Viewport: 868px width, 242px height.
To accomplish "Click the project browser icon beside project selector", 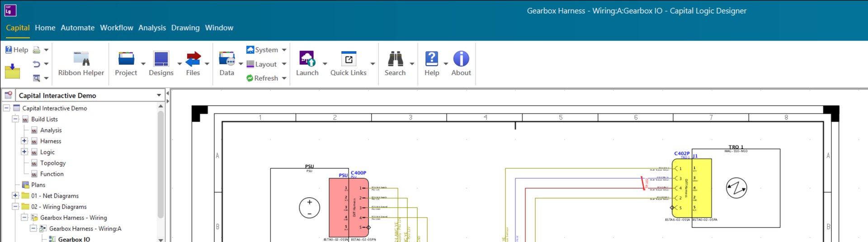I will 8,95.
